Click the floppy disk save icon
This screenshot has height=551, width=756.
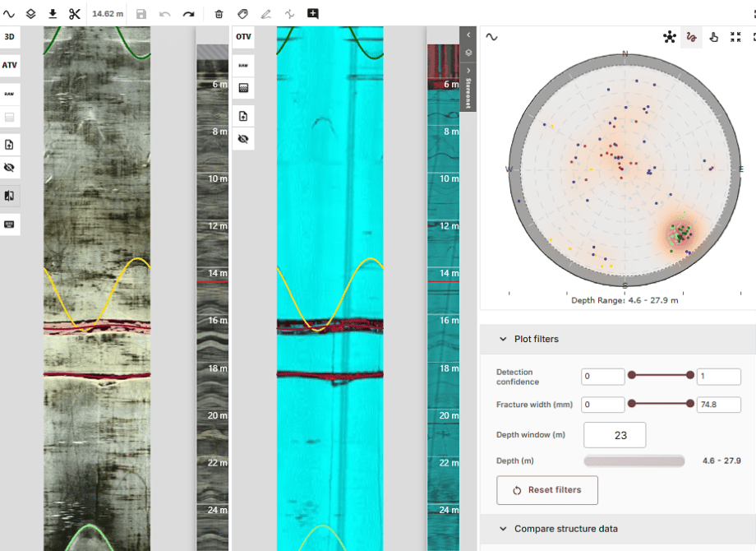click(x=141, y=14)
